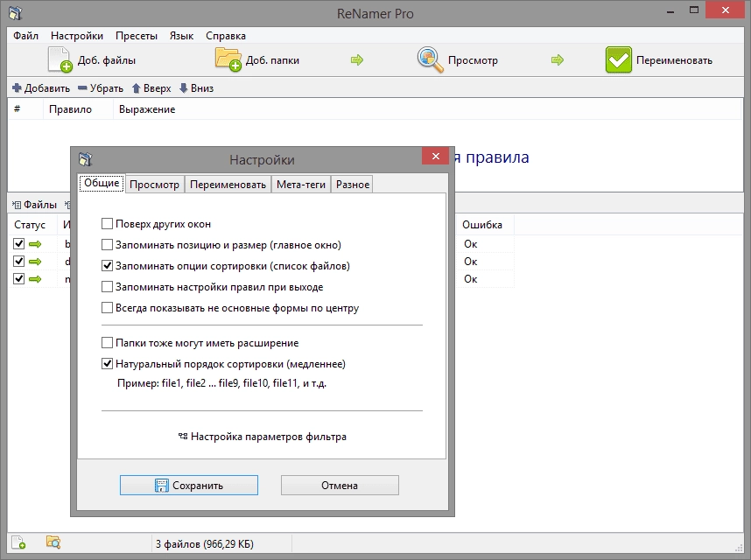
Task: Click the Отмена button
Action: (340, 486)
